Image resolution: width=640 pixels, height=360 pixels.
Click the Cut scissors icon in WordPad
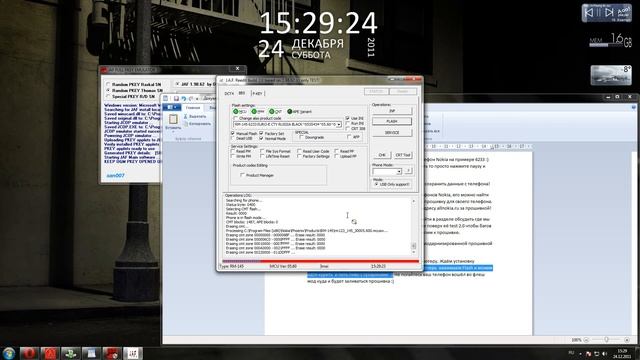[x=186, y=116]
